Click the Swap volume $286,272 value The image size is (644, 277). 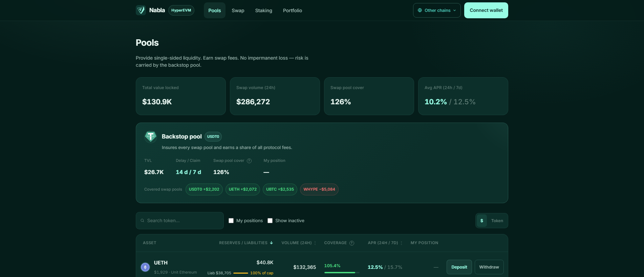253,102
